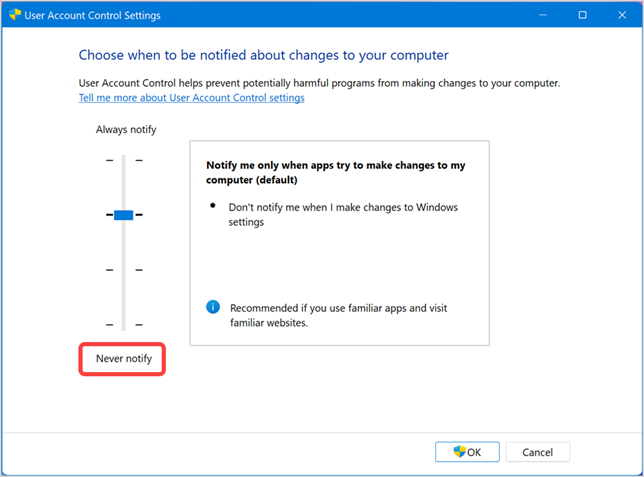Click the Never notify label
The width and height of the screenshot is (644, 477).
click(x=123, y=358)
